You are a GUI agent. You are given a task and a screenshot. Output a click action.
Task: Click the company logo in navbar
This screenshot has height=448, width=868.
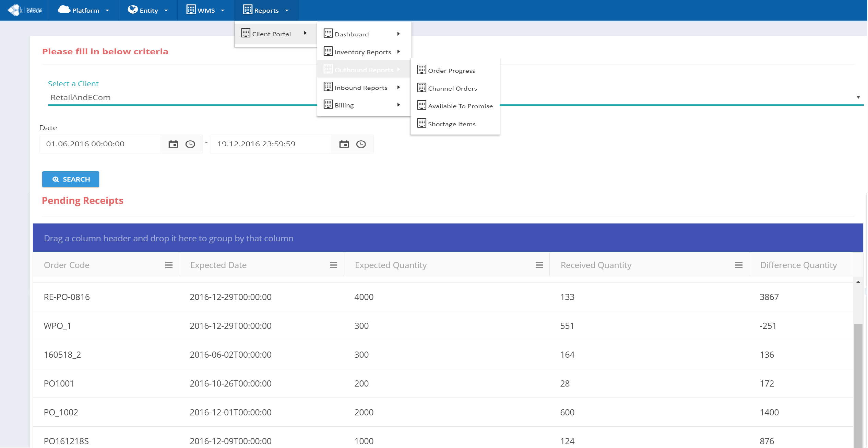[24, 10]
